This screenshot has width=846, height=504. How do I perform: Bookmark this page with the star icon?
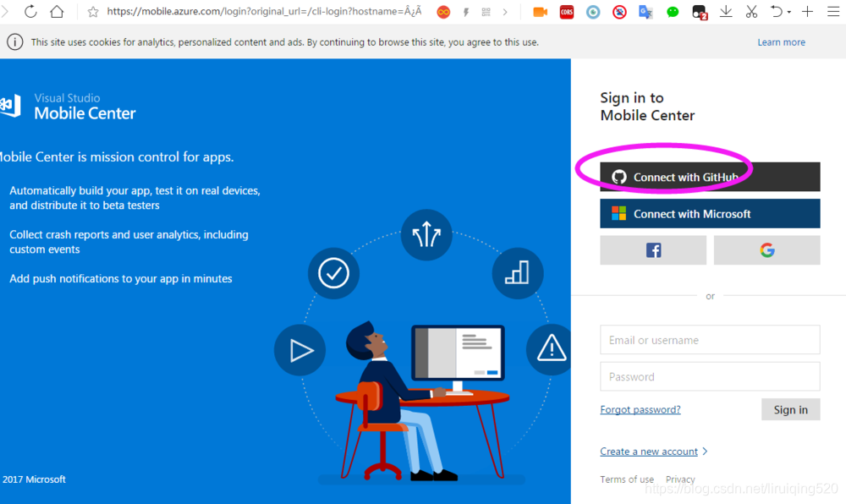pyautogui.click(x=93, y=12)
